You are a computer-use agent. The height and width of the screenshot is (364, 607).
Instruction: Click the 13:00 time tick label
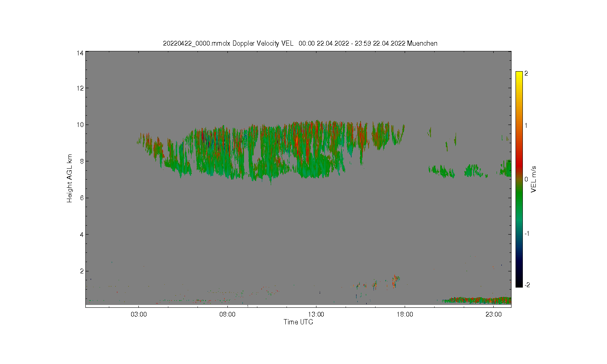pos(316,314)
